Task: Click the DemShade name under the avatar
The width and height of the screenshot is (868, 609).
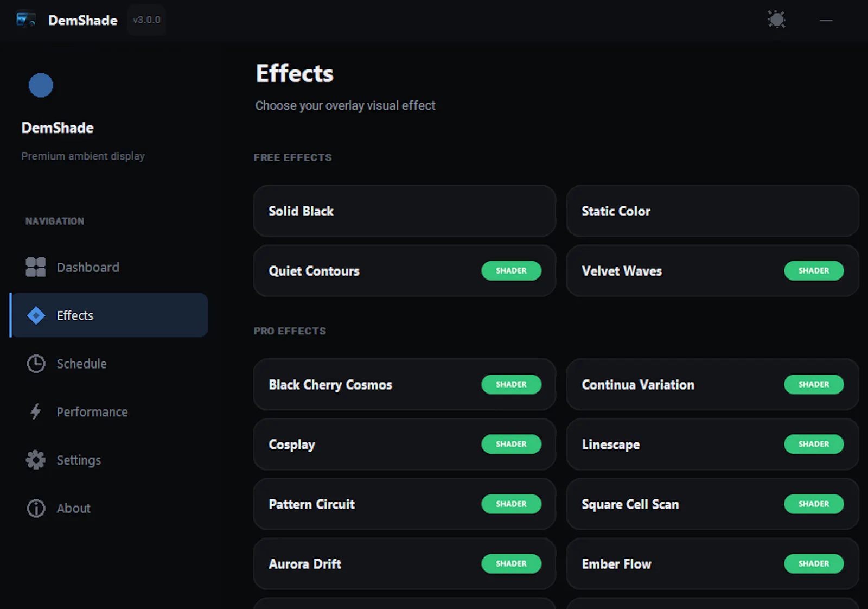Action: tap(58, 128)
